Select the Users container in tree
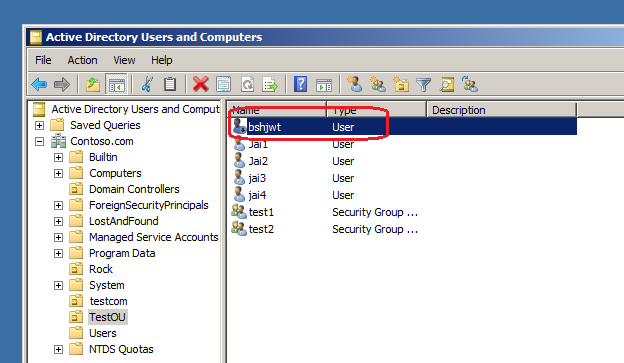This screenshot has height=363, width=624. (103, 333)
